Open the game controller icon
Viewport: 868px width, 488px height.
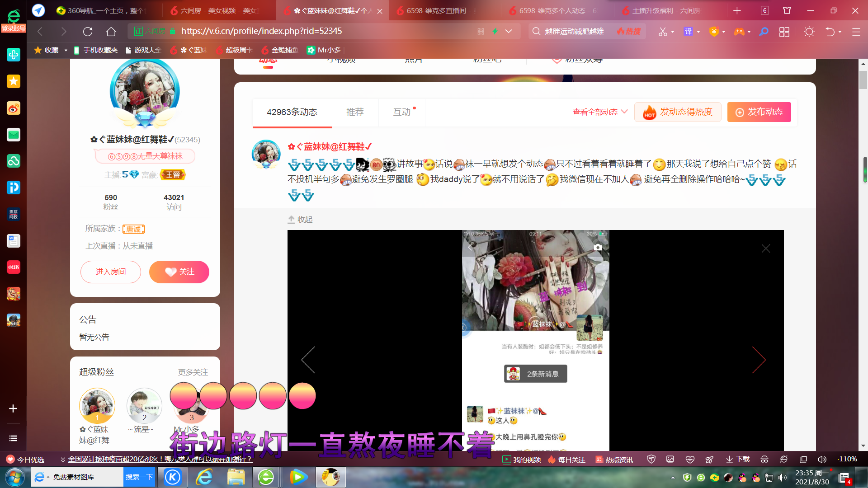(x=739, y=32)
